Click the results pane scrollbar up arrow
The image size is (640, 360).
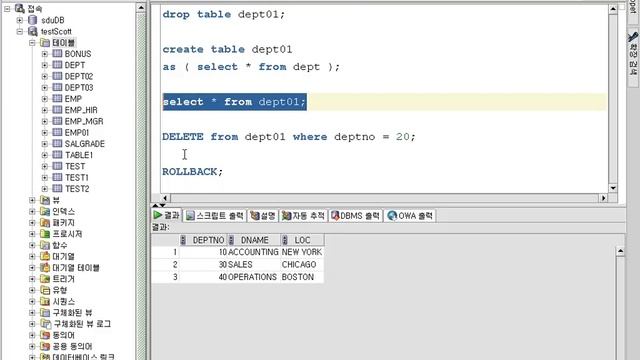pyautogui.click(x=620, y=251)
